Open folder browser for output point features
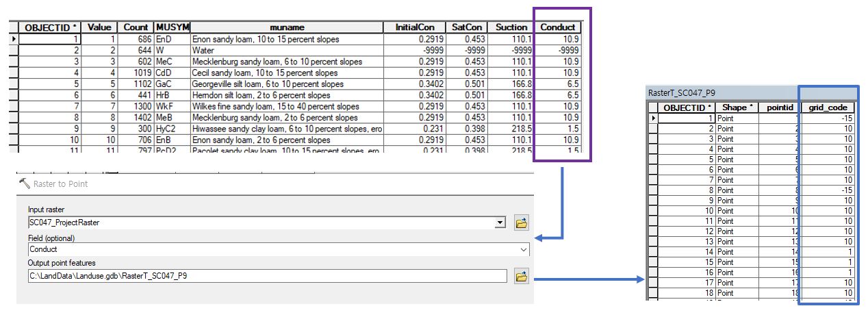 click(522, 277)
